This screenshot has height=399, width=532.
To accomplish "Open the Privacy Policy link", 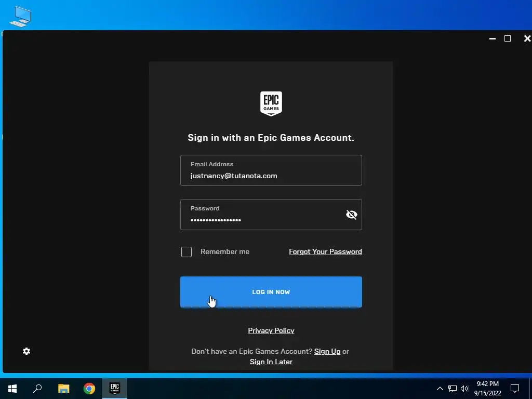I will tap(271, 330).
